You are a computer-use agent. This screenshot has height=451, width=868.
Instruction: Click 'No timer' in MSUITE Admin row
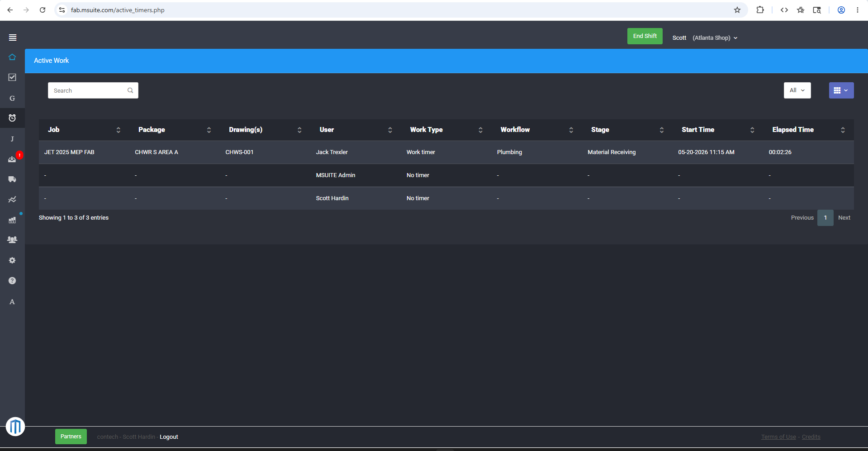[418, 175]
